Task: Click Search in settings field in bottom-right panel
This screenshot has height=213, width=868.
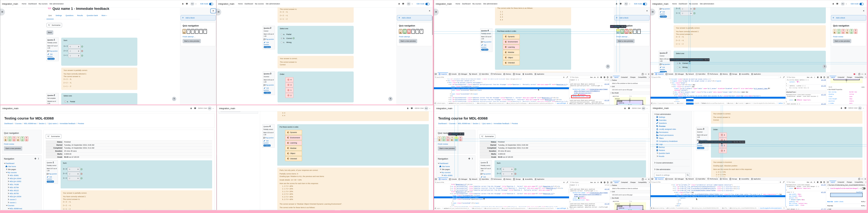Action: coord(670,175)
